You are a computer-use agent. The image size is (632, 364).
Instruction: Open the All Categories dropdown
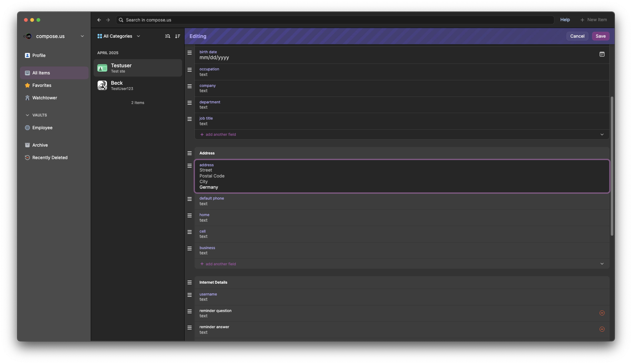(138, 36)
